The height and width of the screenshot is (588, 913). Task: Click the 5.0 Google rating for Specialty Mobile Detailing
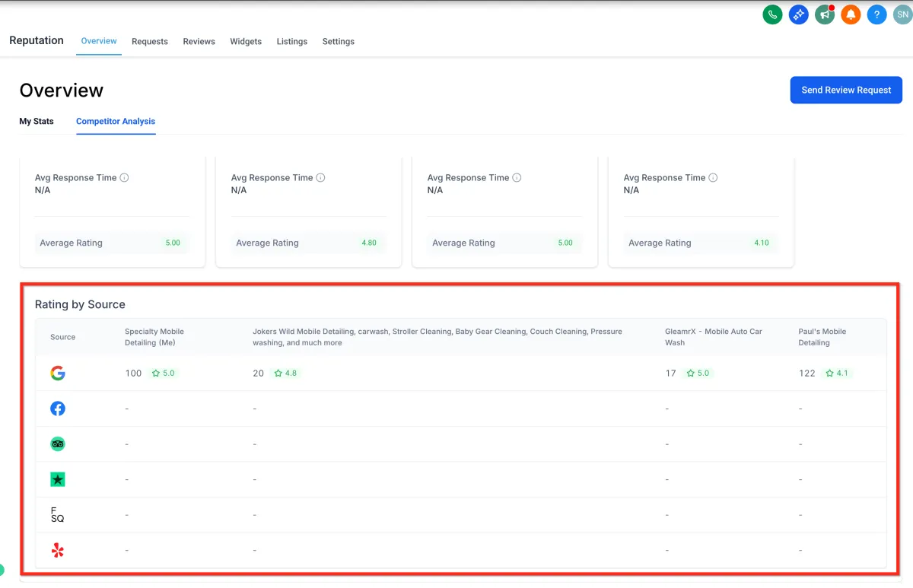click(x=164, y=373)
